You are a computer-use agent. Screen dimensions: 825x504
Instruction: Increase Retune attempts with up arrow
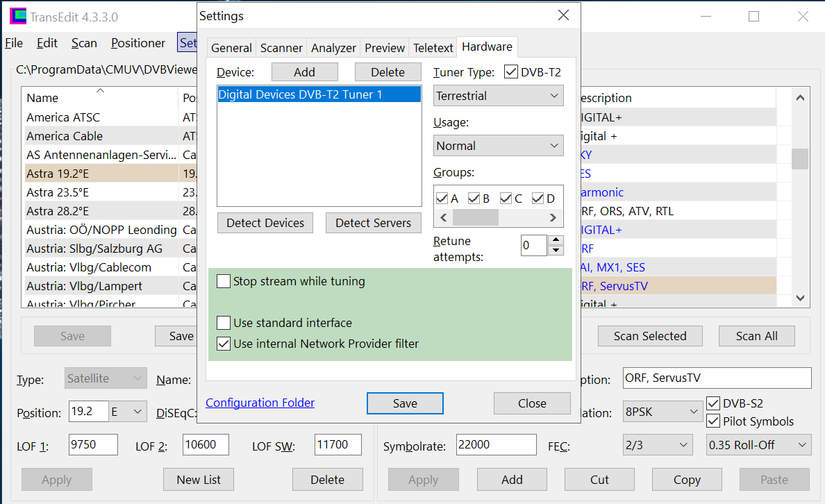556,240
